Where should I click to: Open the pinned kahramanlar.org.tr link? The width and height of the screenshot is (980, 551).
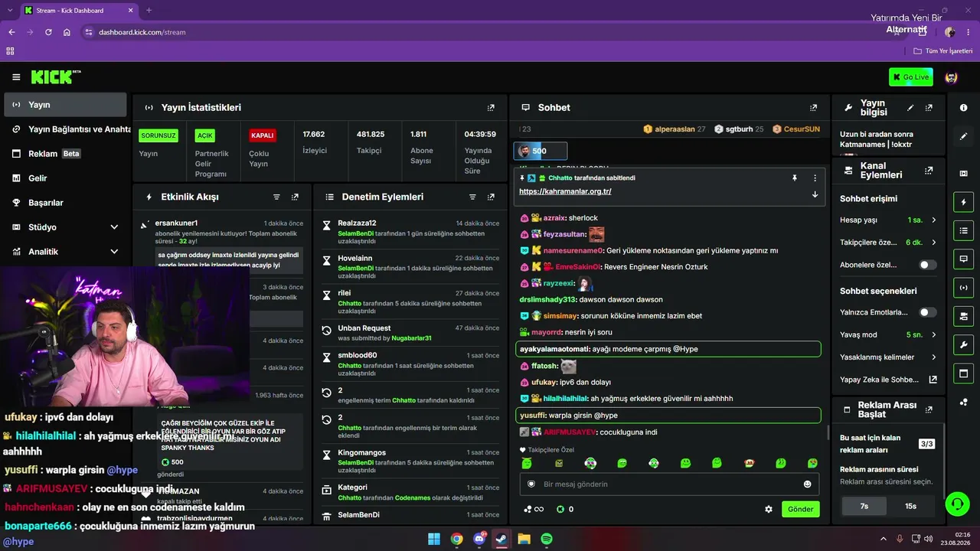coord(565,191)
